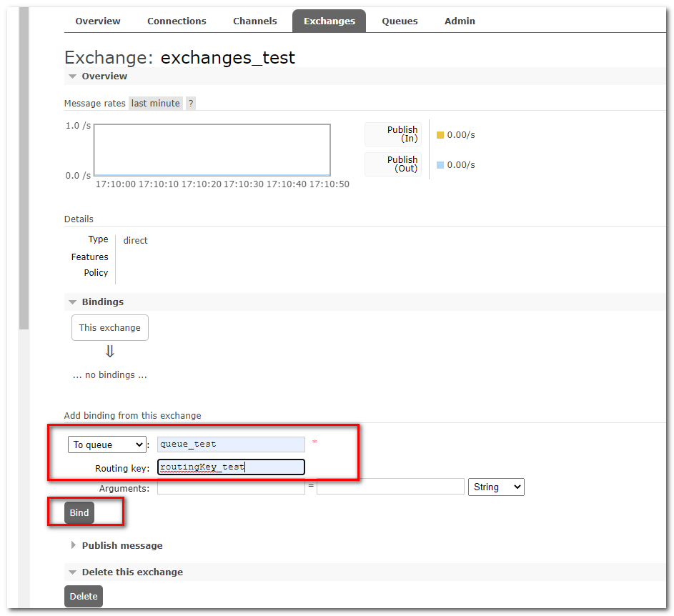Go to the Overview tab
This screenshot has height=616, width=674.
pyautogui.click(x=97, y=21)
